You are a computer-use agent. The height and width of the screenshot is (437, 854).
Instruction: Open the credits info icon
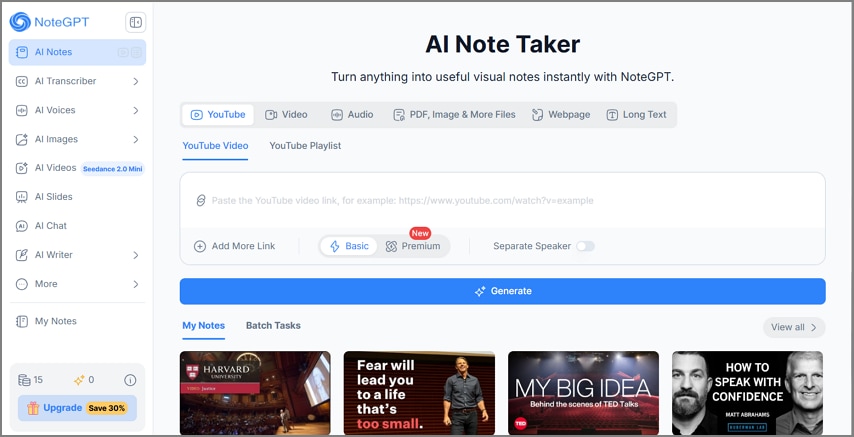(x=130, y=380)
